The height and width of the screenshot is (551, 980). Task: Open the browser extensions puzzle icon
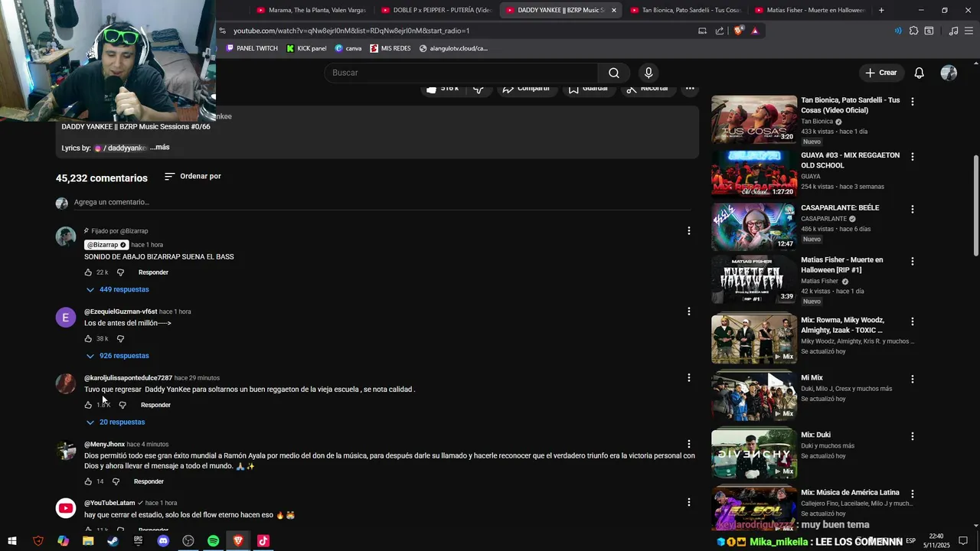pyautogui.click(x=913, y=31)
